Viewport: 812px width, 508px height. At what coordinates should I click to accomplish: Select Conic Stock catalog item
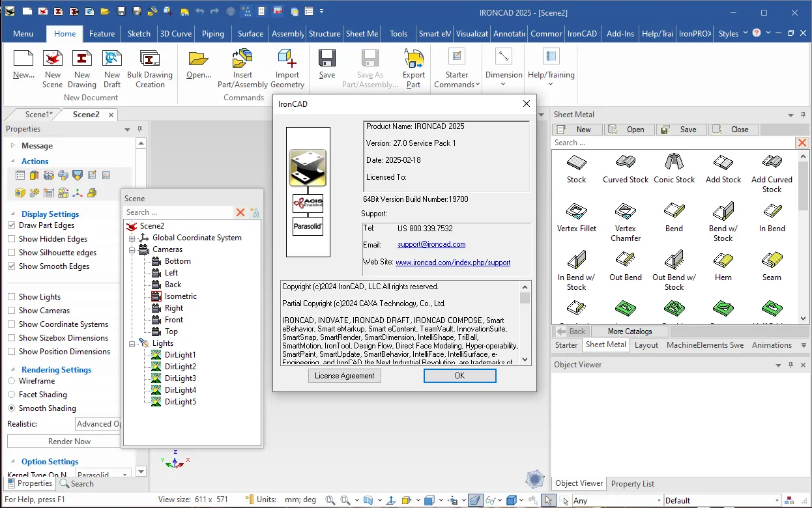(674, 167)
